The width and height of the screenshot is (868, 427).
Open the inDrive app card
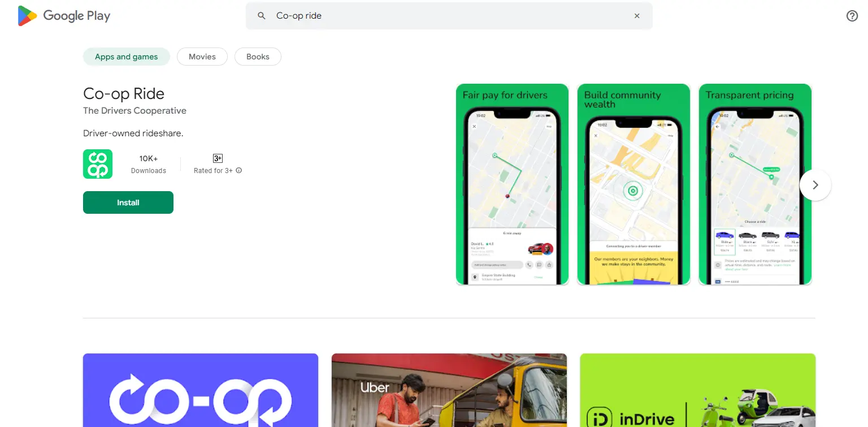[698, 390]
